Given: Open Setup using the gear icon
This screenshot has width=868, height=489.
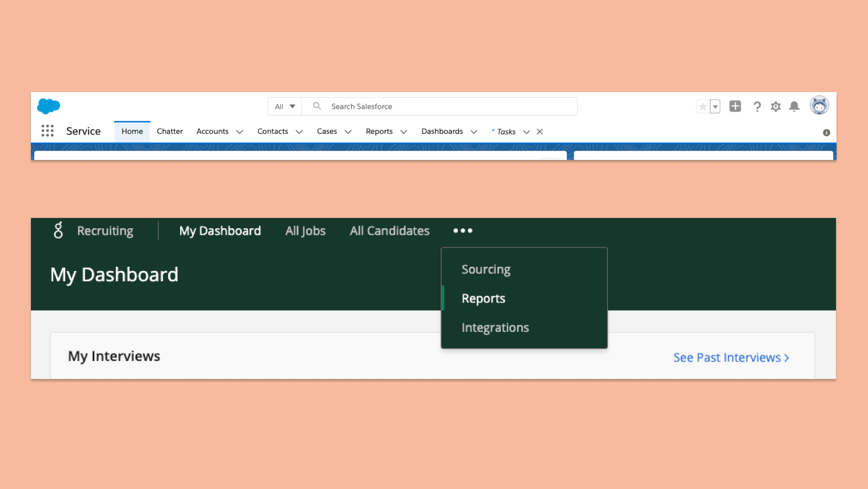Looking at the screenshot, I should tap(776, 106).
